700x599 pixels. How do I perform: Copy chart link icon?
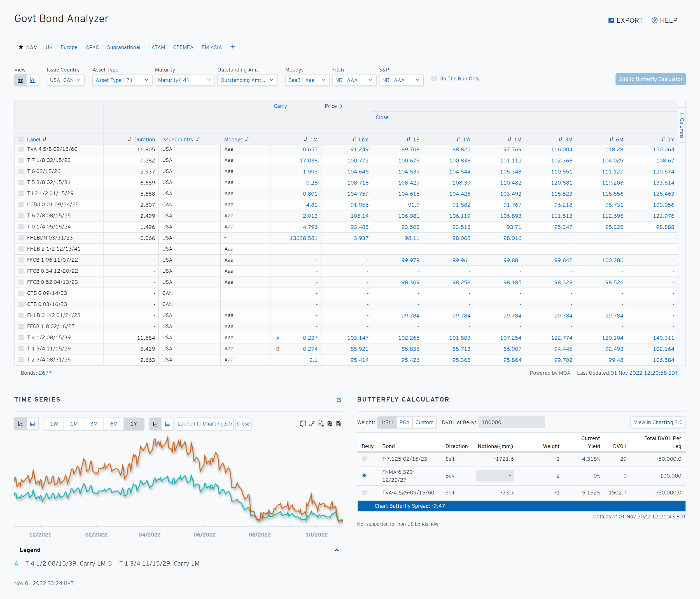coord(312,424)
